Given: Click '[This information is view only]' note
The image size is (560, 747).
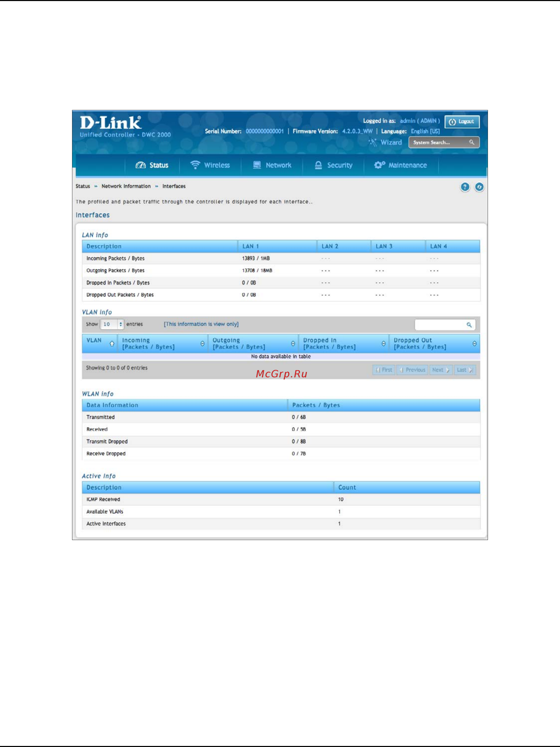Looking at the screenshot, I should point(201,324).
